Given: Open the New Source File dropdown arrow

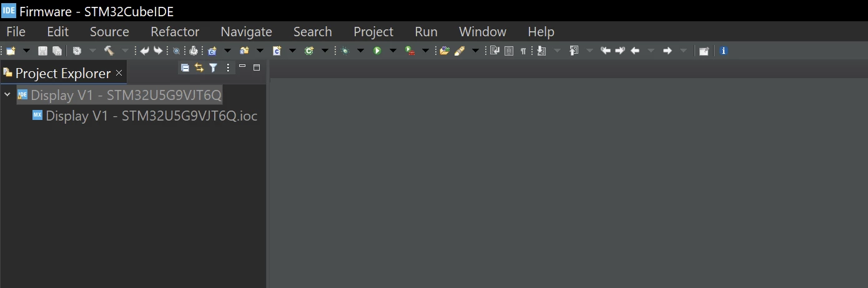Looking at the screenshot, I should [292, 51].
